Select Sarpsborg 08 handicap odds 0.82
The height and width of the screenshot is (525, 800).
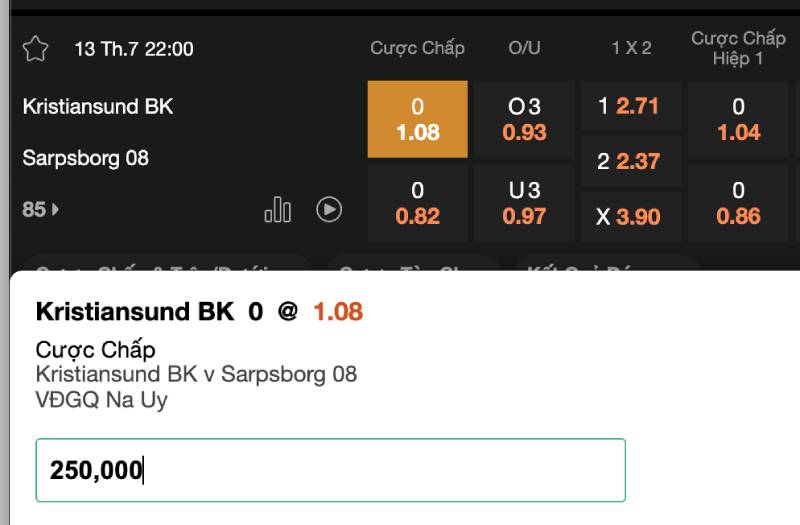pos(418,203)
